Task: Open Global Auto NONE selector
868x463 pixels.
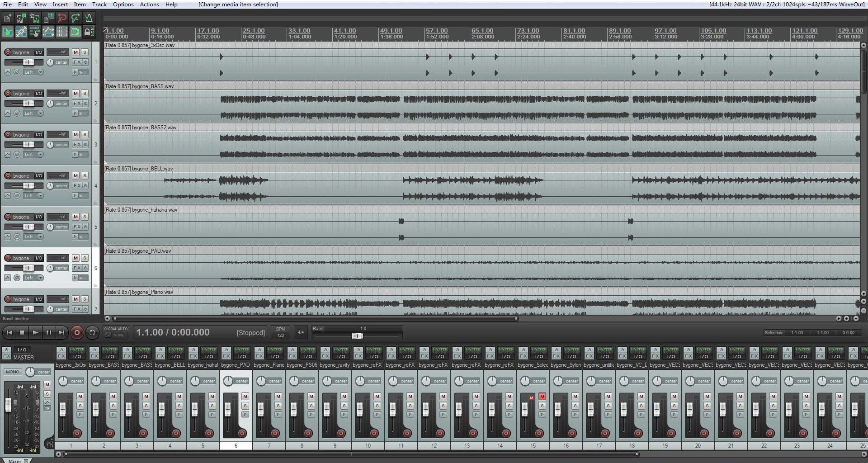Action: 116,335
